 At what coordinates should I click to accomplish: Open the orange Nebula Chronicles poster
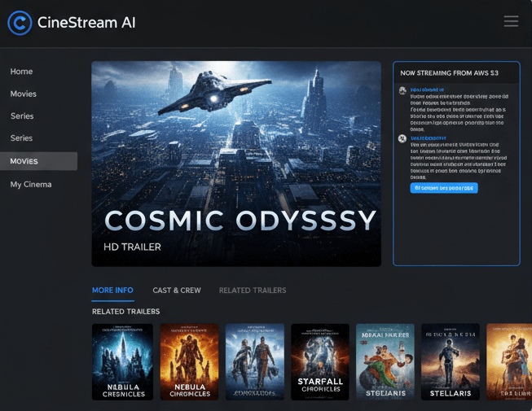point(189,362)
